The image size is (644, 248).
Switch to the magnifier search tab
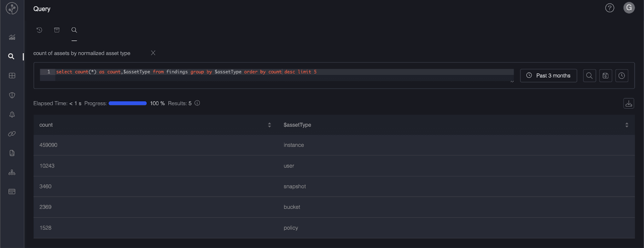pyautogui.click(x=74, y=30)
